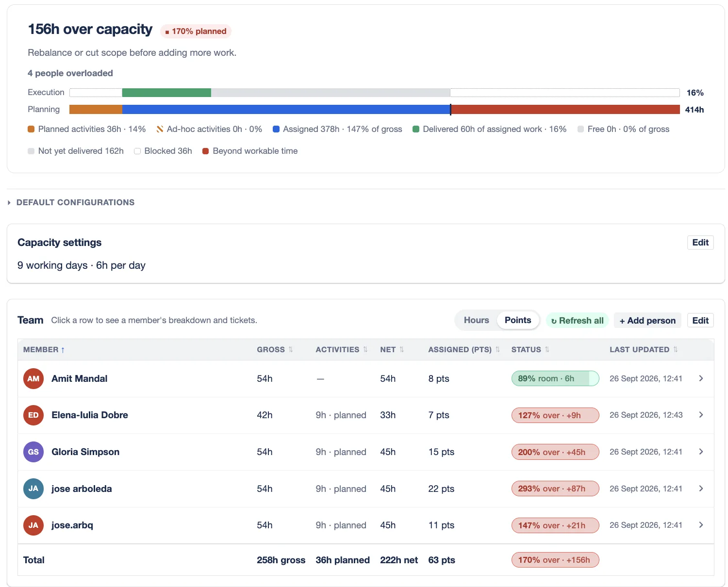This screenshot has height=587, width=728.
Task: Click Refresh all button
Action: 578,320
